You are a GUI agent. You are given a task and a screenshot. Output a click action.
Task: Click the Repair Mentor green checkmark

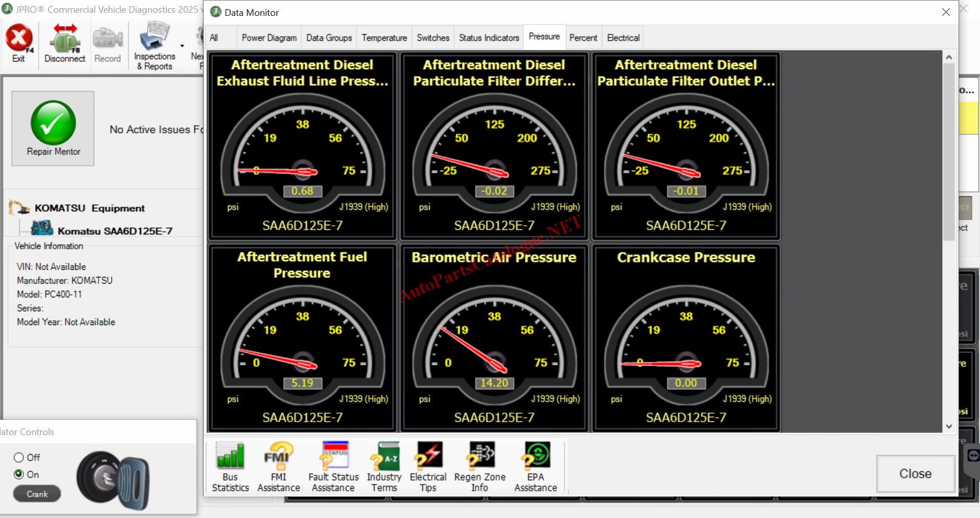pos(53,123)
